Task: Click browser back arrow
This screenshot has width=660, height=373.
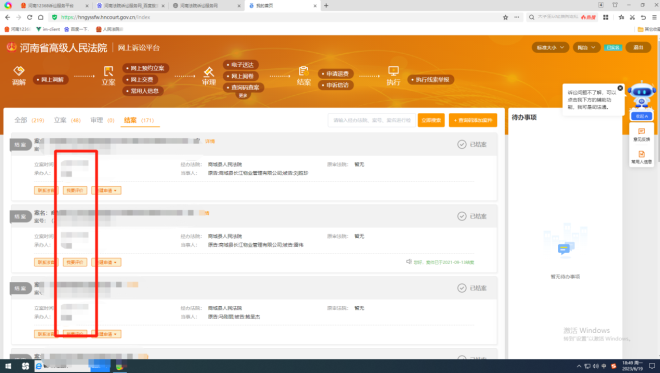Action: click(8, 17)
